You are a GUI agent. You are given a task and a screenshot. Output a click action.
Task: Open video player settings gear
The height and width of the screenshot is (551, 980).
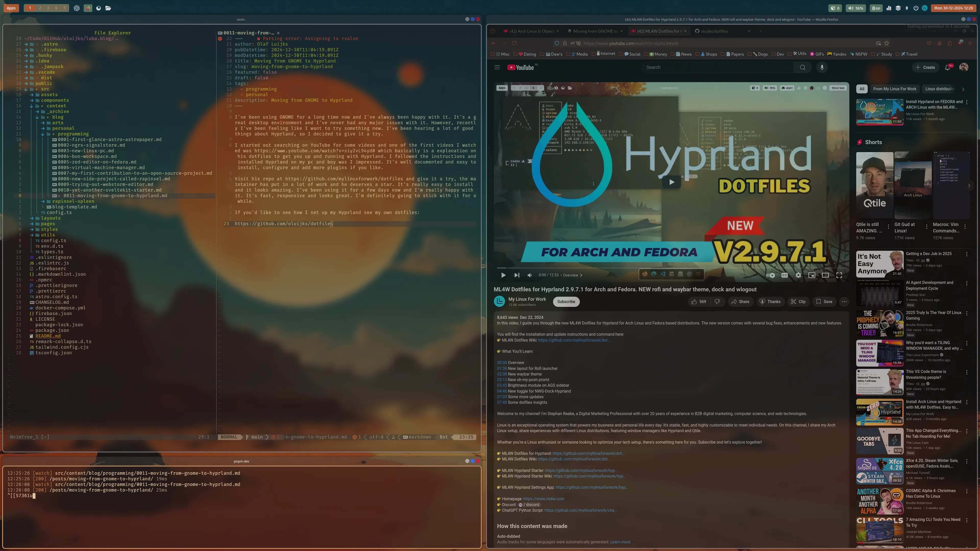click(x=798, y=275)
